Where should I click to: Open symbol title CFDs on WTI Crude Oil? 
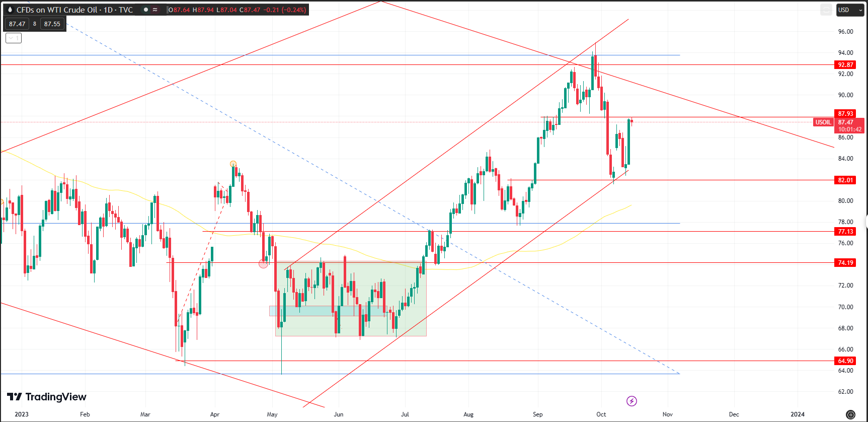[x=74, y=10]
